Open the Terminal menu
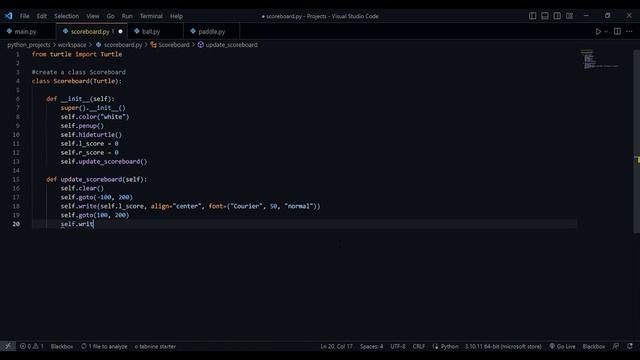 151,16
